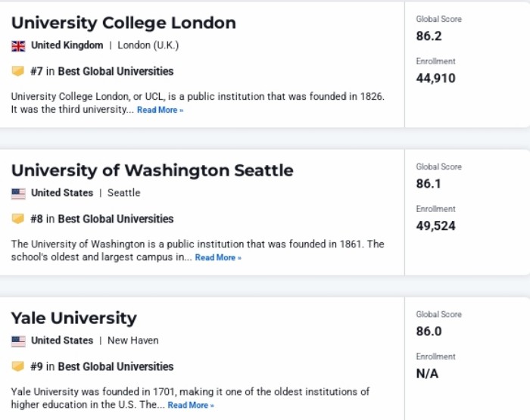This screenshot has width=530, height=420.
Task: Click the #8 ranking badge icon
Action: (18, 219)
